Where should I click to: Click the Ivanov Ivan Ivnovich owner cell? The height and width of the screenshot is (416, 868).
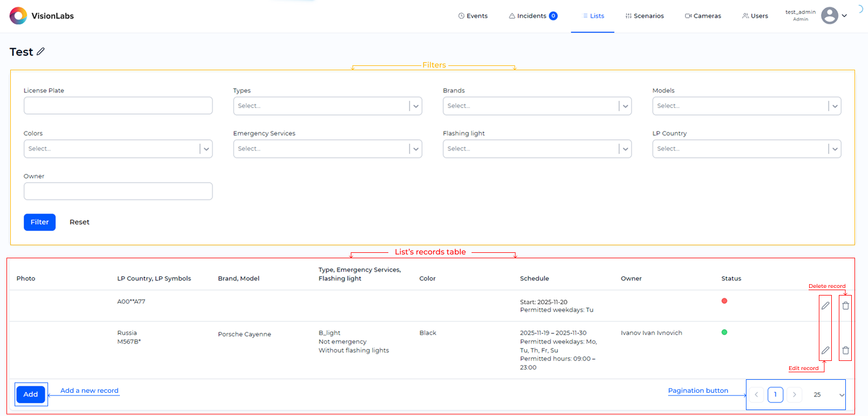pyautogui.click(x=651, y=333)
